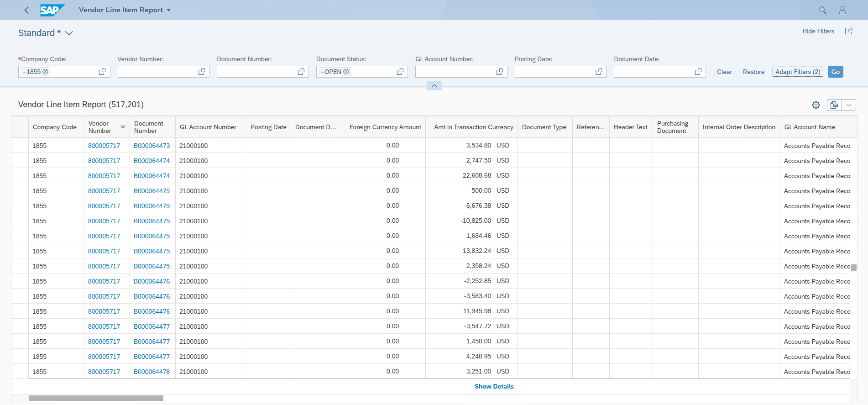The width and height of the screenshot is (868, 405).
Task: Open document B000064478 link
Action: pyautogui.click(x=152, y=372)
